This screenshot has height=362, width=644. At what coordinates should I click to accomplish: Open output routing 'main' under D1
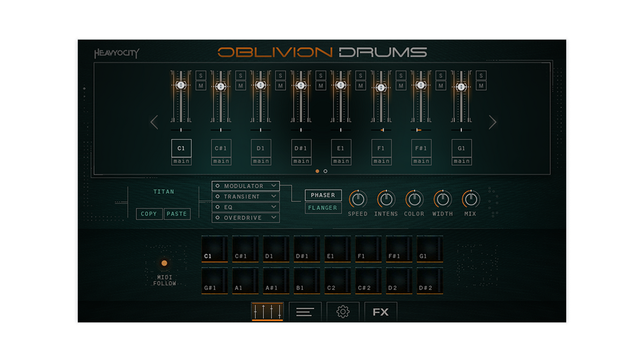click(261, 161)
